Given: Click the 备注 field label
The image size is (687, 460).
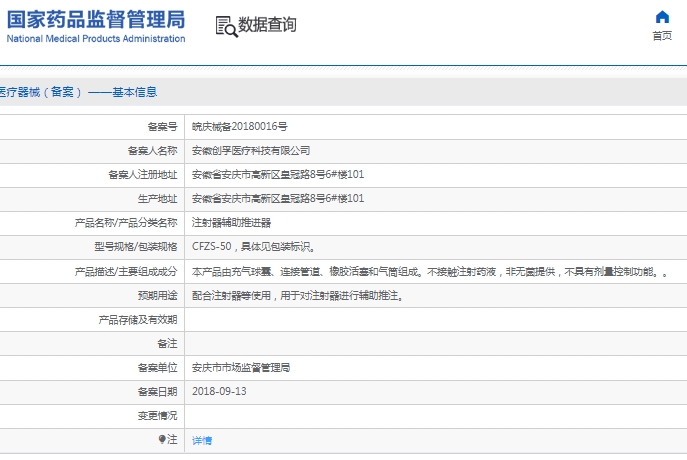Looking at the screenshot, I should coord(167,344).
